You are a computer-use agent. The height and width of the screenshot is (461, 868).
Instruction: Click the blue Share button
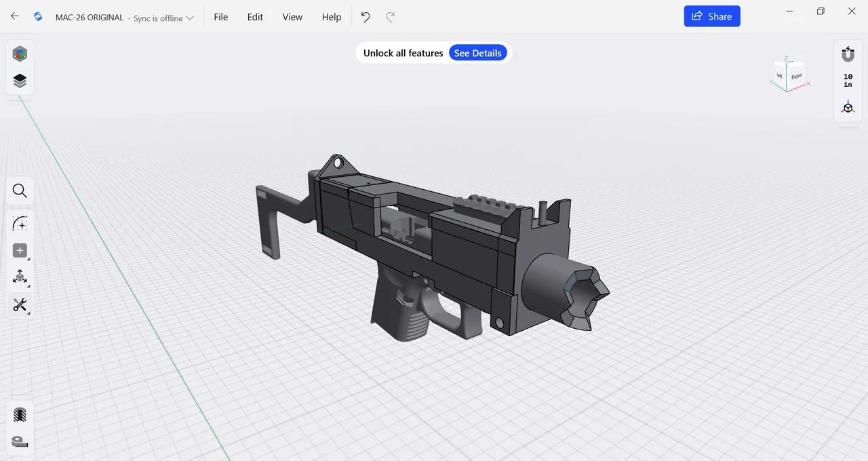pyautogui.click(x=712, y=16)
